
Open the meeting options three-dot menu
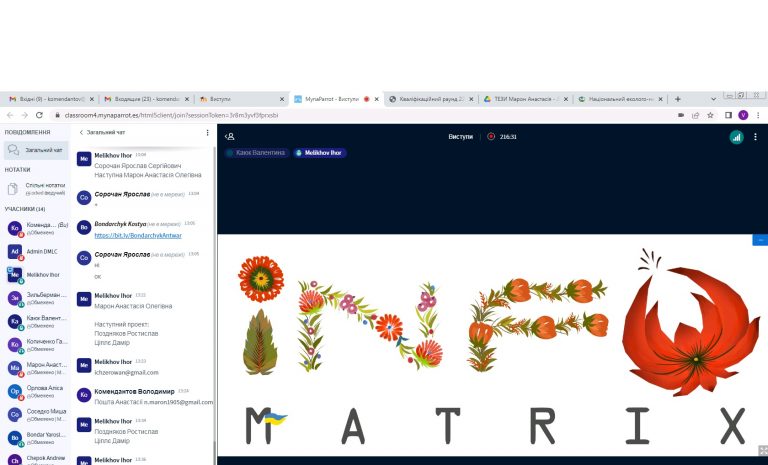(x=757, y=137)
